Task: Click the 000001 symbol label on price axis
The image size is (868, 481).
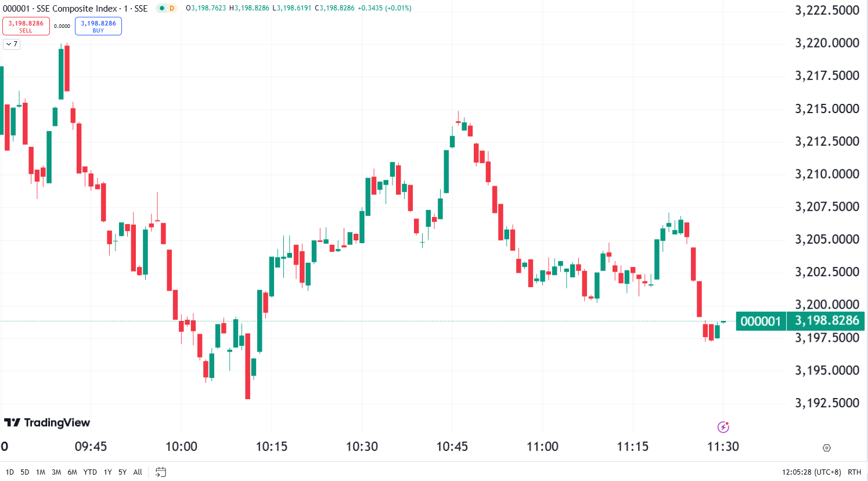Action: coord(761,321)
